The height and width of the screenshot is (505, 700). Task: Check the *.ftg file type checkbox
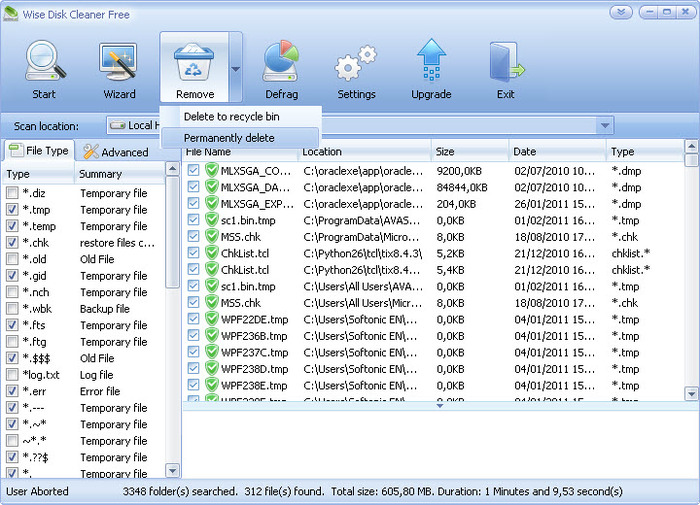coord(12,342)
